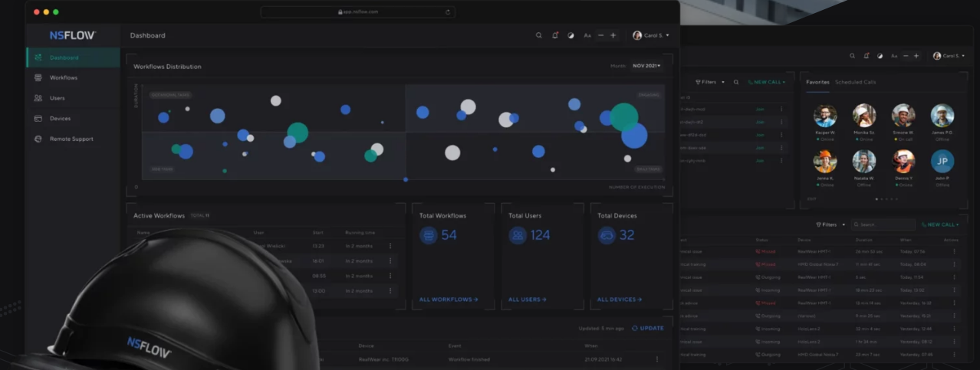Viewport: 980px width, 370px height.
Task: Switch to the Scheduled Calls tab
Action: (856, 82)
